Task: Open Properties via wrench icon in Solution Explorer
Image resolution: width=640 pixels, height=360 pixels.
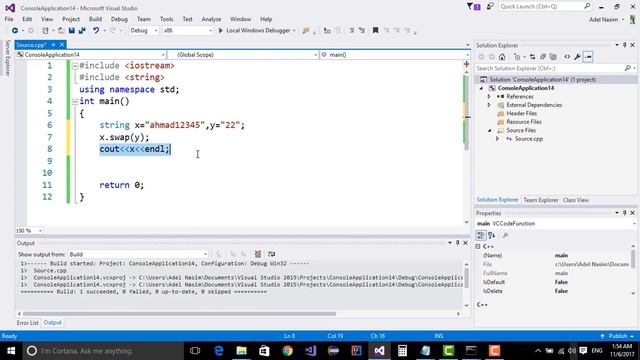Action: 577,57
